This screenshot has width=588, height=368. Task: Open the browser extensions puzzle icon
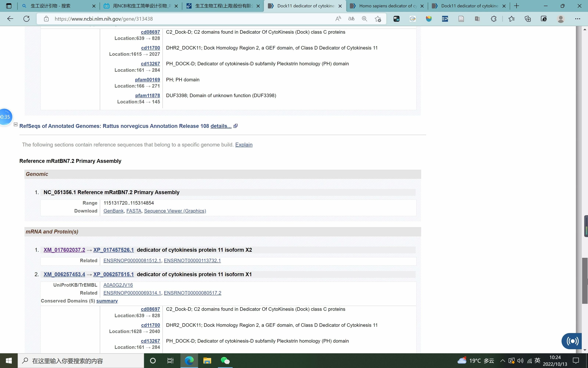pyautogui.click(x=494, y=19)
